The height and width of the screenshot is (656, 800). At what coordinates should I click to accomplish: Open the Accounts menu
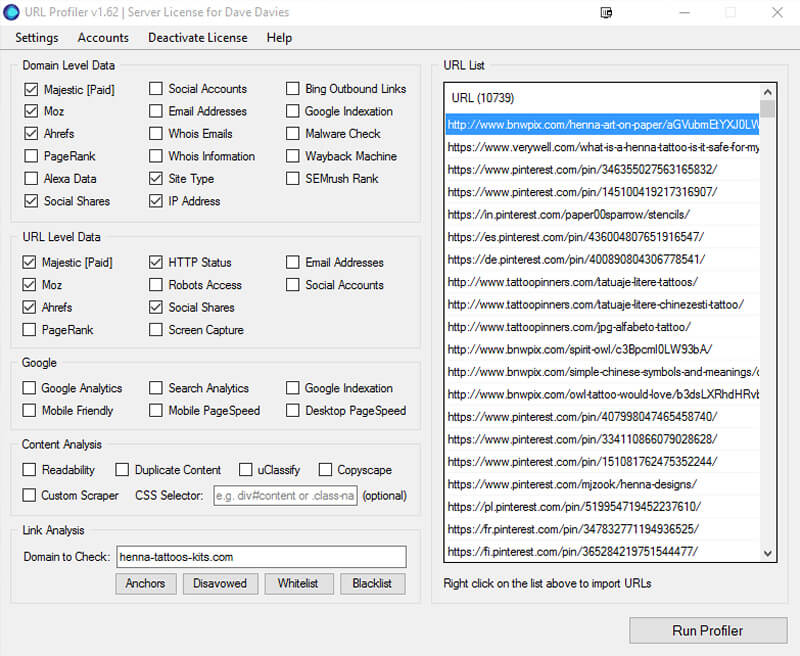coord(103,38)
